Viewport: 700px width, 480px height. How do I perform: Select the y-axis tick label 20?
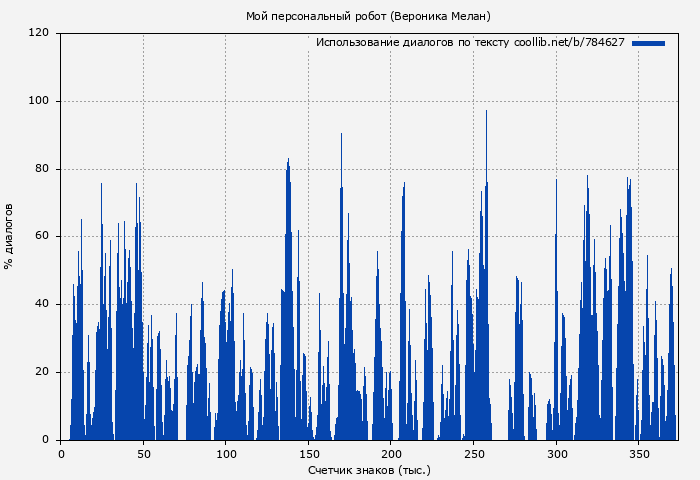tap(42, 372)
